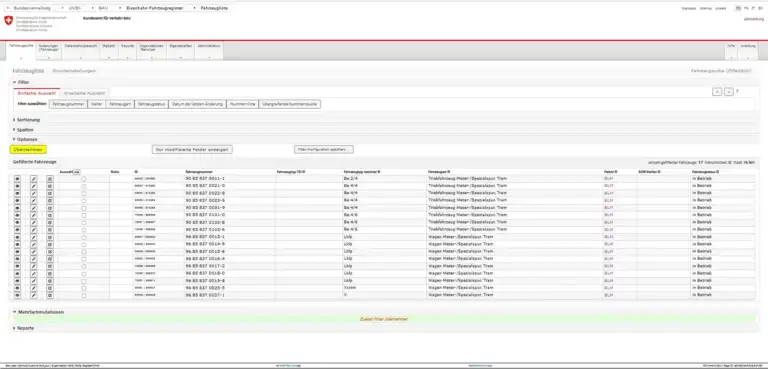The width and height of the screenshot is (768, 369).
Task: Expand the Optionen section
Action: pyautogui.click(x=25, y=139)
